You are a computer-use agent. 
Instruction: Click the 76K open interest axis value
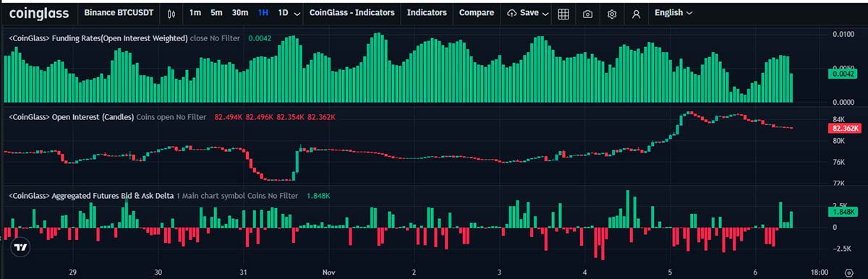point(839,163)
